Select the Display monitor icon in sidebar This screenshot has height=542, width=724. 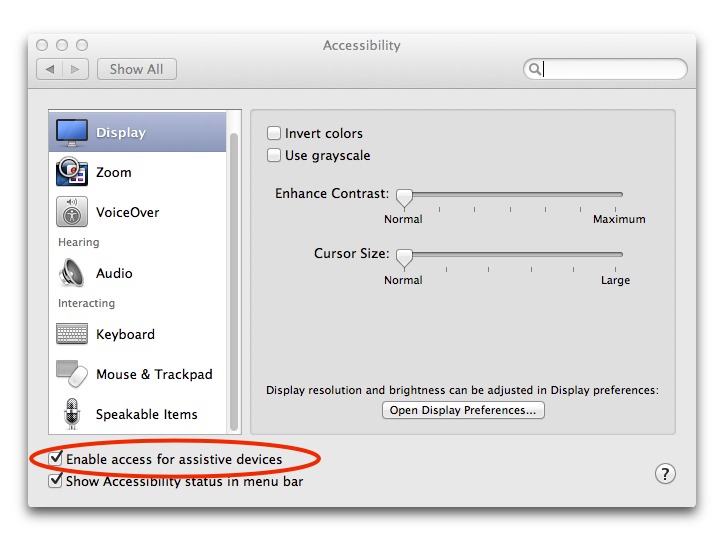pyautogui.click(x=72, y=132)
